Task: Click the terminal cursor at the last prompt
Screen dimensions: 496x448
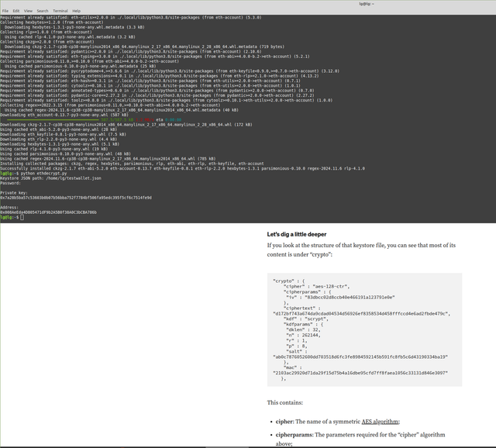Action: [22, 217]
